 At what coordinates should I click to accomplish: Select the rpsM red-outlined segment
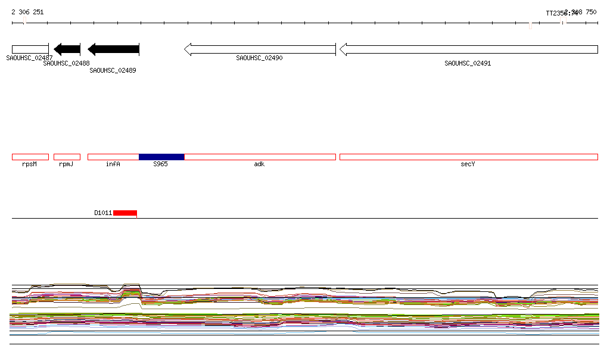click(x=30, y=157)
